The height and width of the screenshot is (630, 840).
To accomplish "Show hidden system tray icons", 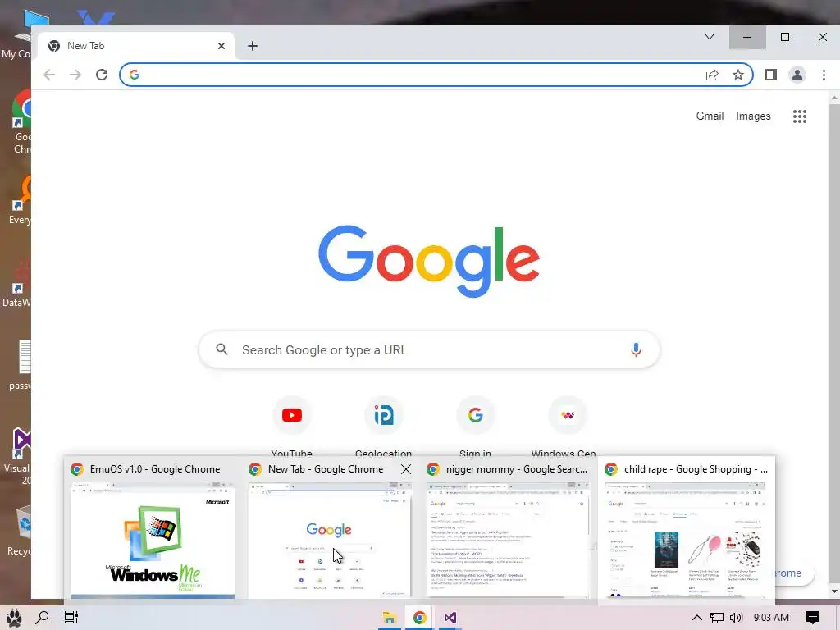I will click(697, 618).
